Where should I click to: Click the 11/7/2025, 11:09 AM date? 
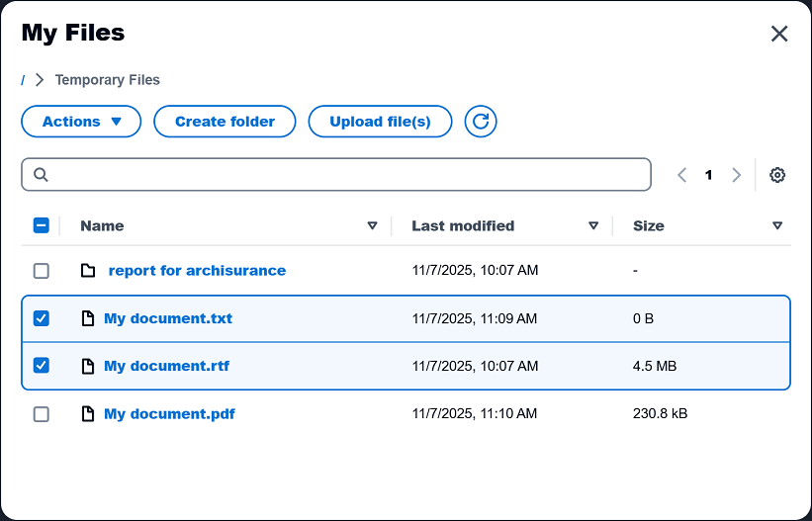475,318
